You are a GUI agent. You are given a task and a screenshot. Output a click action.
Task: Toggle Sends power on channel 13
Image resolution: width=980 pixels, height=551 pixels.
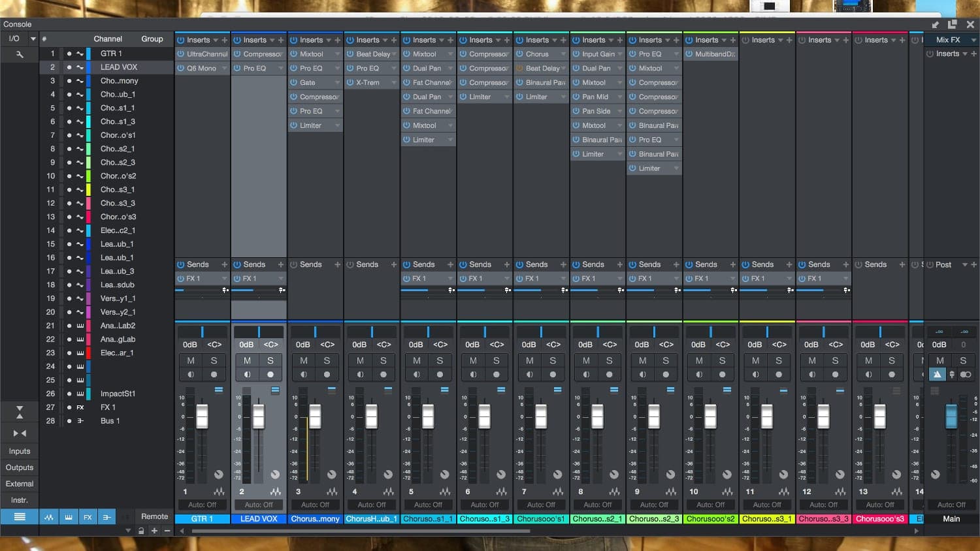(858, 264)
